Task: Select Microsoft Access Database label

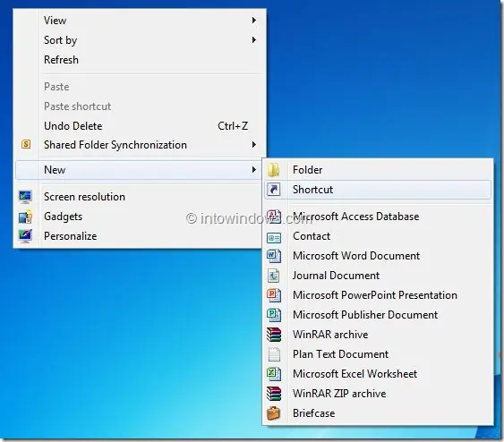Action: (x=355, y=217)
